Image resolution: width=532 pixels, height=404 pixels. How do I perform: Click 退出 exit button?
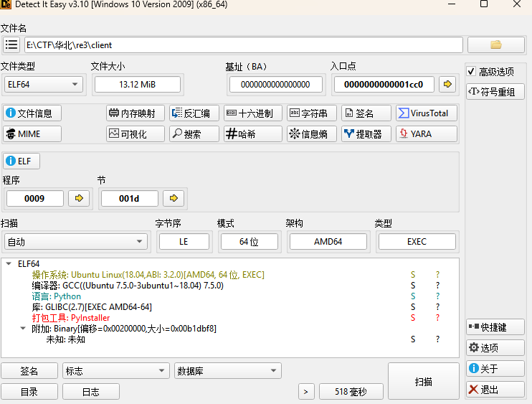pyautogui.click(x=495, y=389)
